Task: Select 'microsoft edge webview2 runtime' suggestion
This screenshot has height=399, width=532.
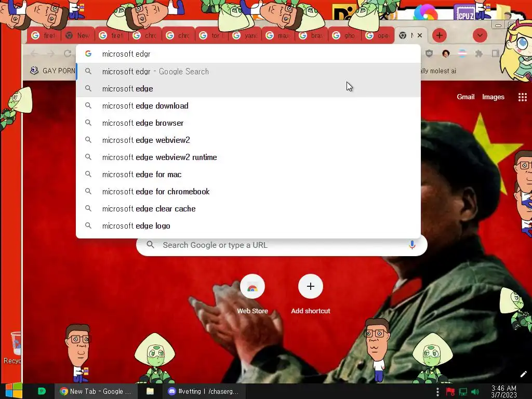Action: click(x=248, y=157)
